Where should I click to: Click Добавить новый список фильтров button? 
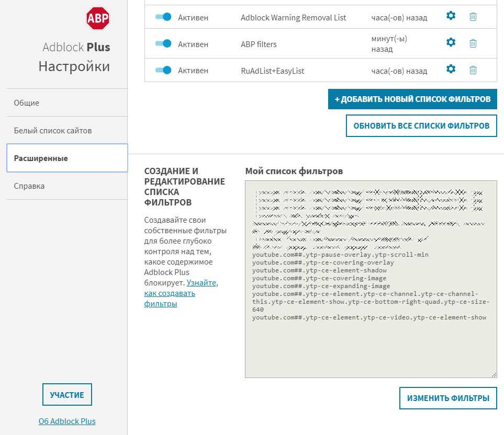[412, 99]
